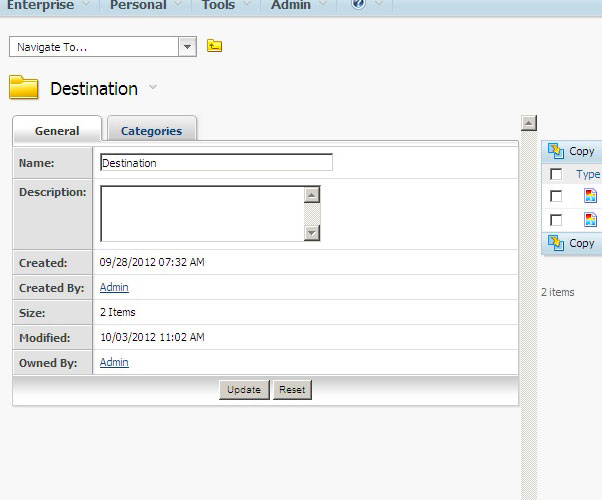Viewport: 602px width, 500px height.
Task: Switch to the Categories tab
Action: [151, 130]
